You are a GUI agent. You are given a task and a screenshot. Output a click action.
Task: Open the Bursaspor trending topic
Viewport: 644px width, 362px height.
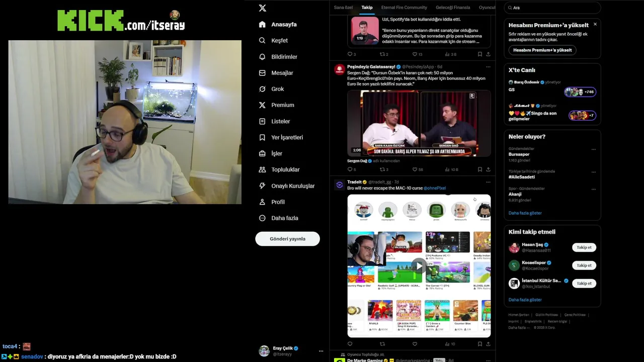519,154
